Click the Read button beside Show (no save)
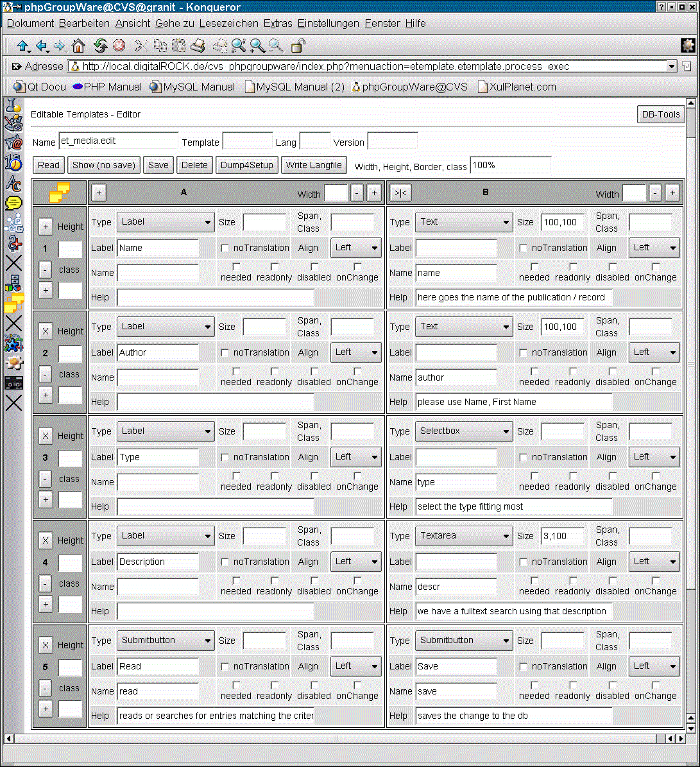 coord(49,166)
